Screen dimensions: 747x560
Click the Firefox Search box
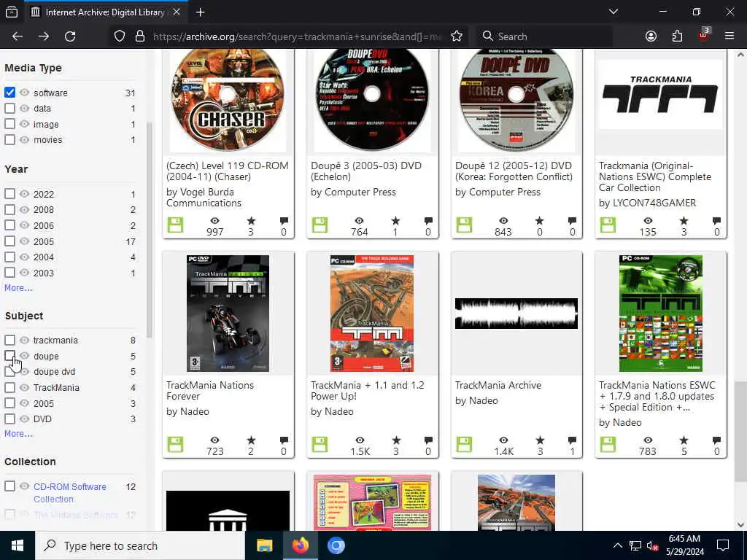pos(543,36)
